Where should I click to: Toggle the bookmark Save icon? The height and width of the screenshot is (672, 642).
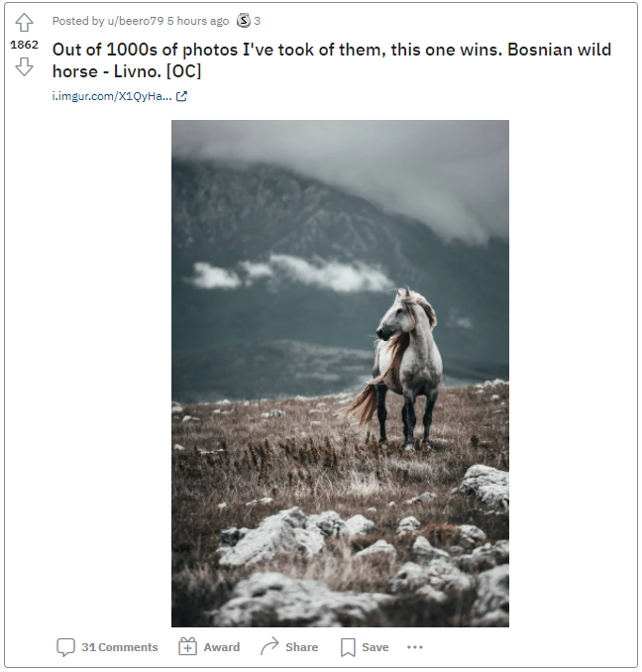coord(348,647)
